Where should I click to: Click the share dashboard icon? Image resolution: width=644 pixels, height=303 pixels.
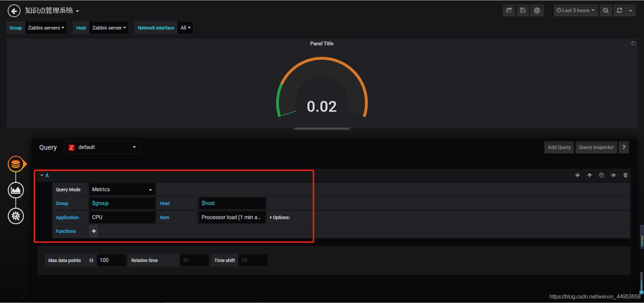[509, 10]
